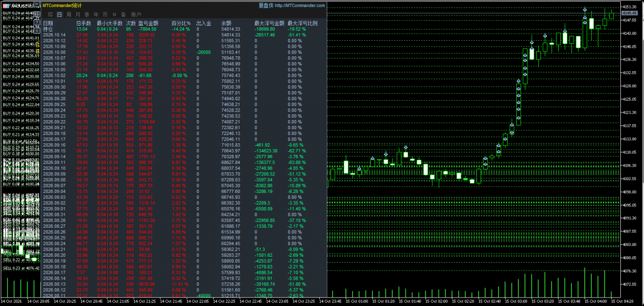
Task: Click the 总手数 column header
Action: pos(84,24)
